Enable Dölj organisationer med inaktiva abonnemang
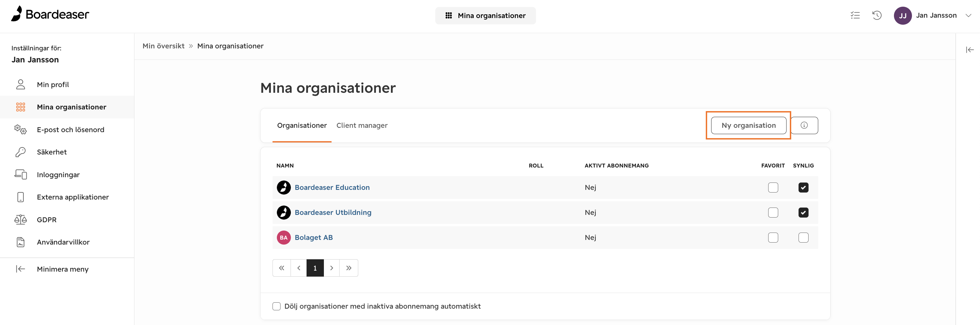980x325 pixels. [277, 306]
